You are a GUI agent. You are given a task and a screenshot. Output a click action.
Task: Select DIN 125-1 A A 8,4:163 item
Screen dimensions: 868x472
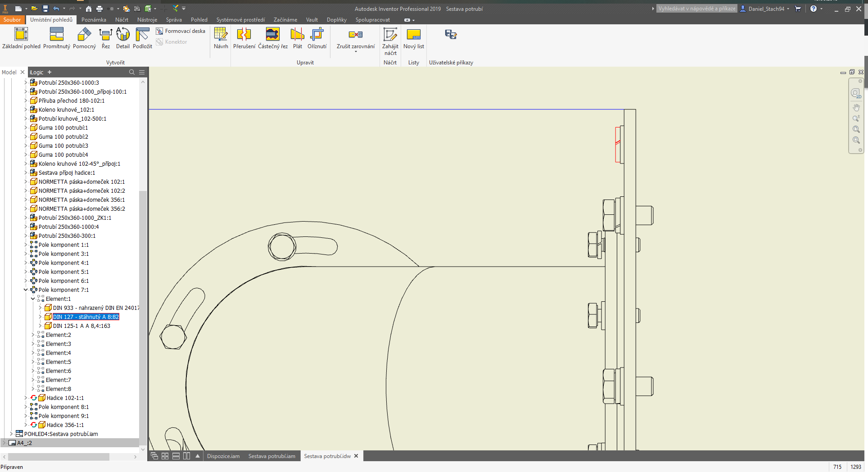coord(81,326)
